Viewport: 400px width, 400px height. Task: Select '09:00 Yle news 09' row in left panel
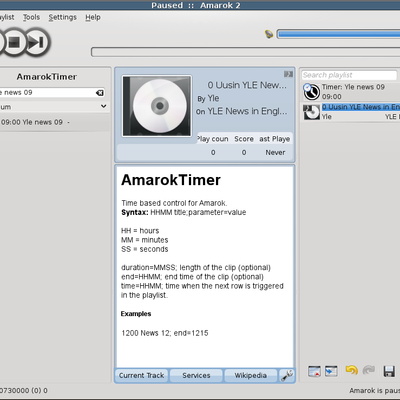point(54,122)
